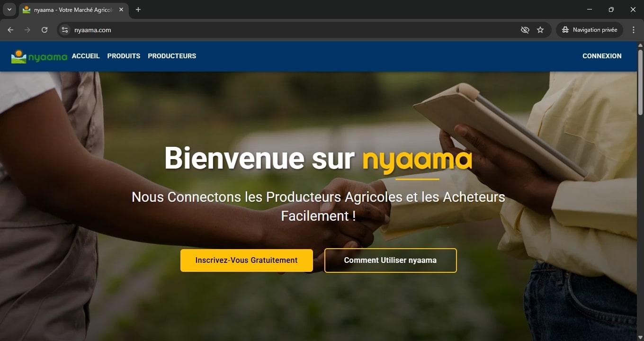Reload the page with refresh icon

pyautogui.click(x=45, y=30)
